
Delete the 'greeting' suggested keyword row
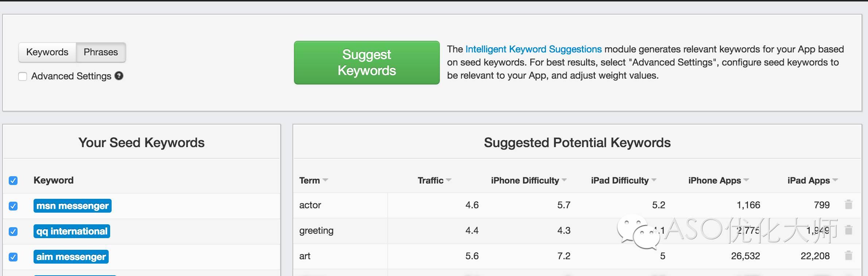(x=849, y=230)
